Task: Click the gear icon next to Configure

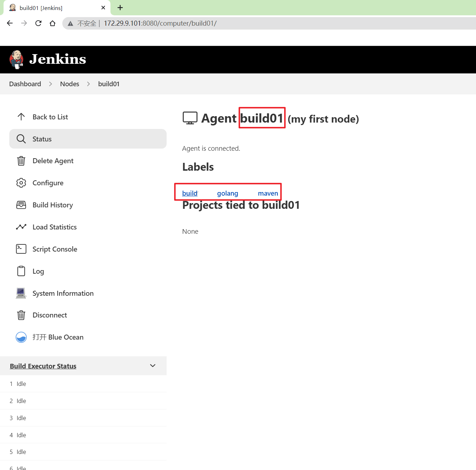Action: click(x=21, y=183)
